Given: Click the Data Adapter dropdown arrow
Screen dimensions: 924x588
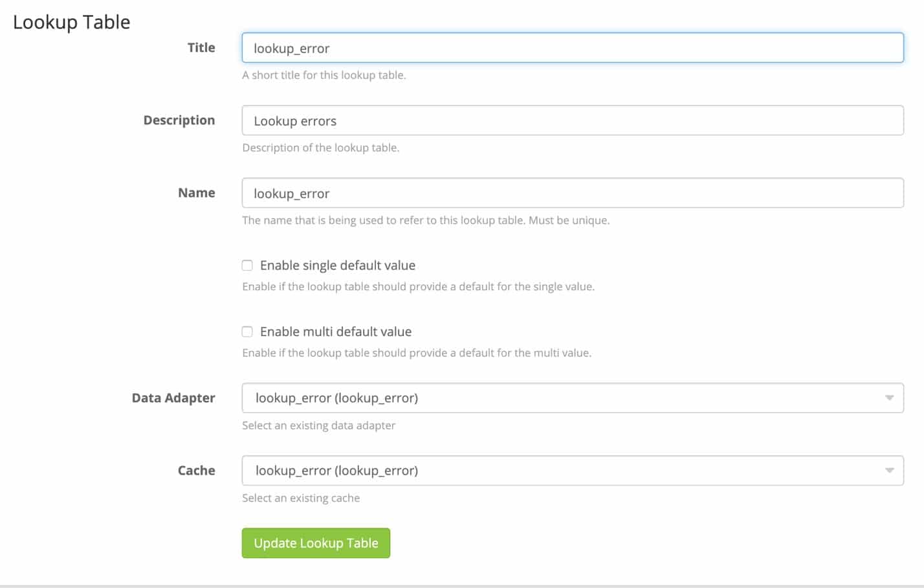Looking at the screenshot, I should coord(891,398).
